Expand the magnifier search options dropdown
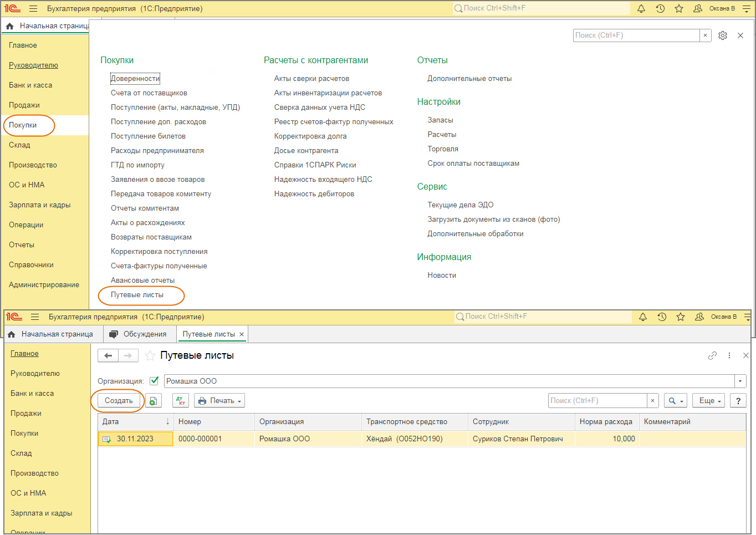Image resolution: width=756 pixels, height=535 pixels. tap(676, 401)
